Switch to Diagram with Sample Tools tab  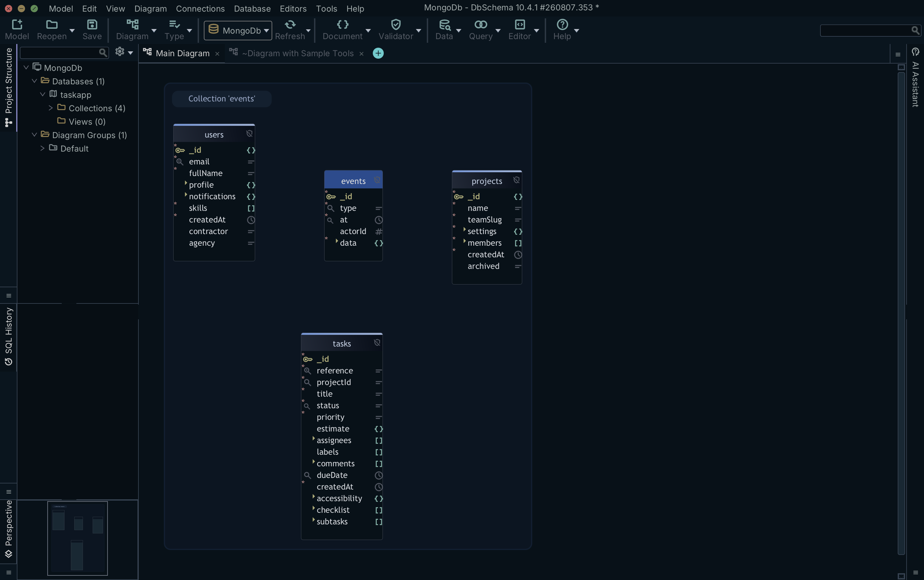pos(298,53)
